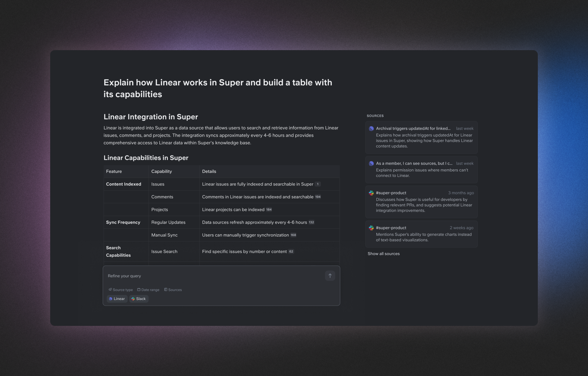Image resolution: width=588 pixels, height=376 pixels.
Task: Open the Date range dropdown
Action: click(x=150, y=290)
